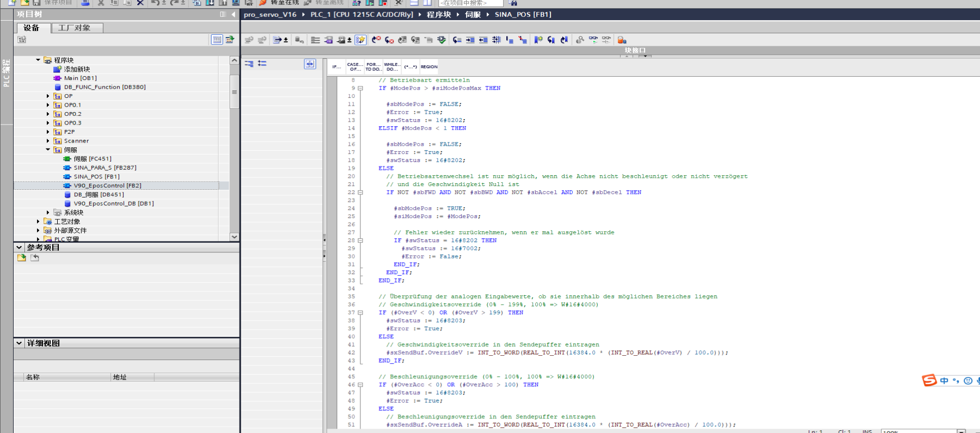Click the undo arrow icon
Screen dimensions: 980x433
coord(155,3)
